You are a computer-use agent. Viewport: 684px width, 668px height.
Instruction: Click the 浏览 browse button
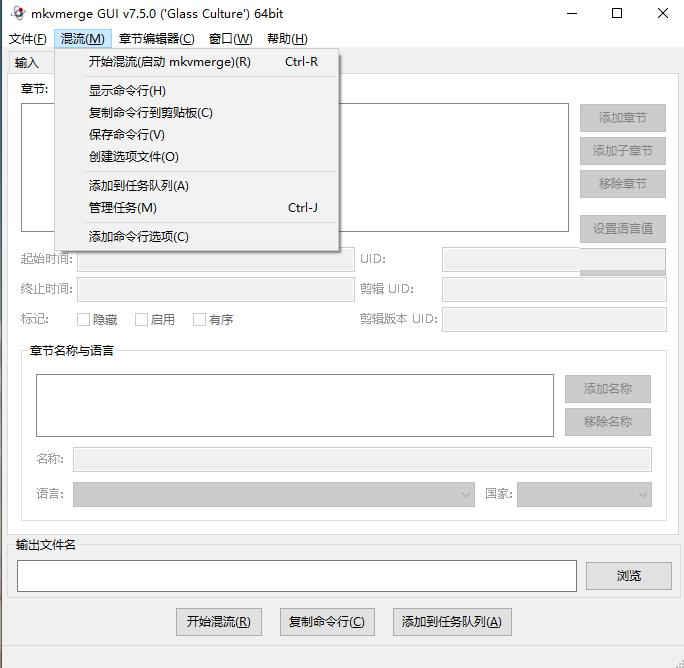pyautogui.click(x=629, y=576)
